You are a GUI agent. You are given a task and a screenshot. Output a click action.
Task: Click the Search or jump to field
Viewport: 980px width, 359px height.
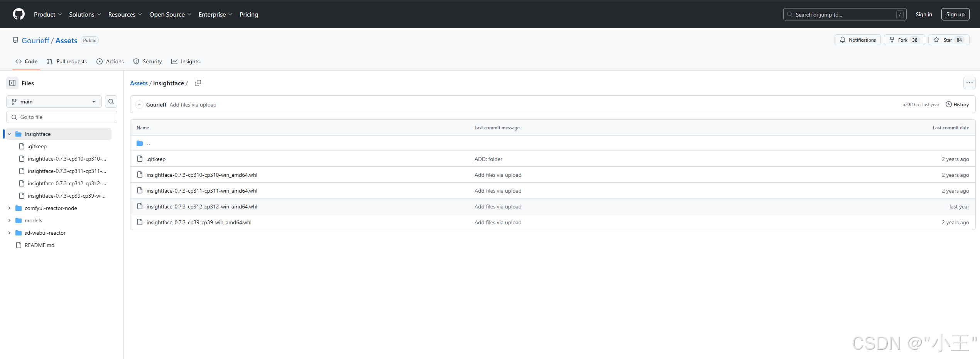coord(845,14)
